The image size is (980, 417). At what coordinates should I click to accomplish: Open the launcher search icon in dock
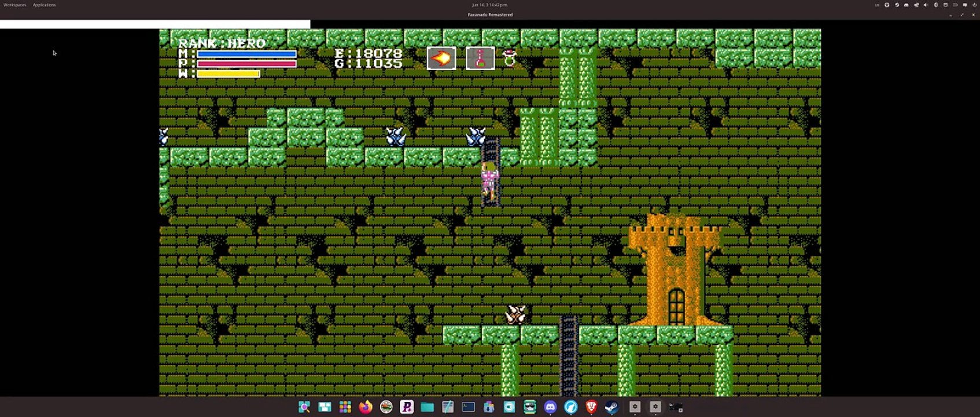(304, 407)
